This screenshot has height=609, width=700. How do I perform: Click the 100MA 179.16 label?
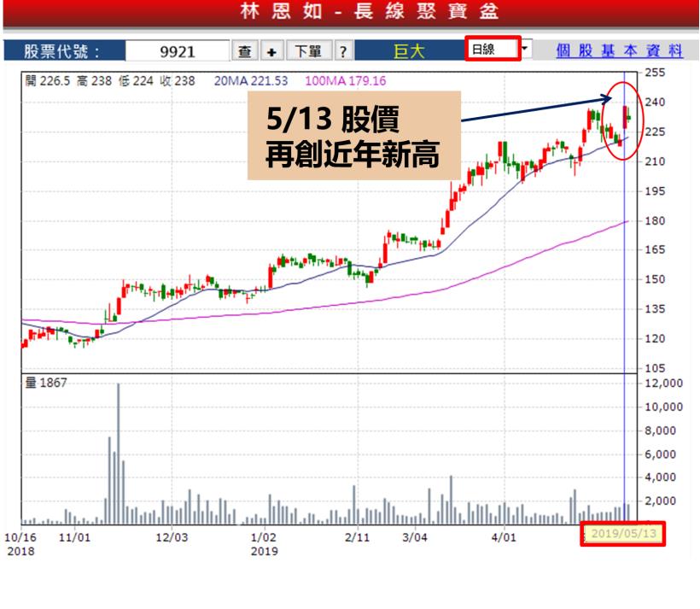point(345,81)
